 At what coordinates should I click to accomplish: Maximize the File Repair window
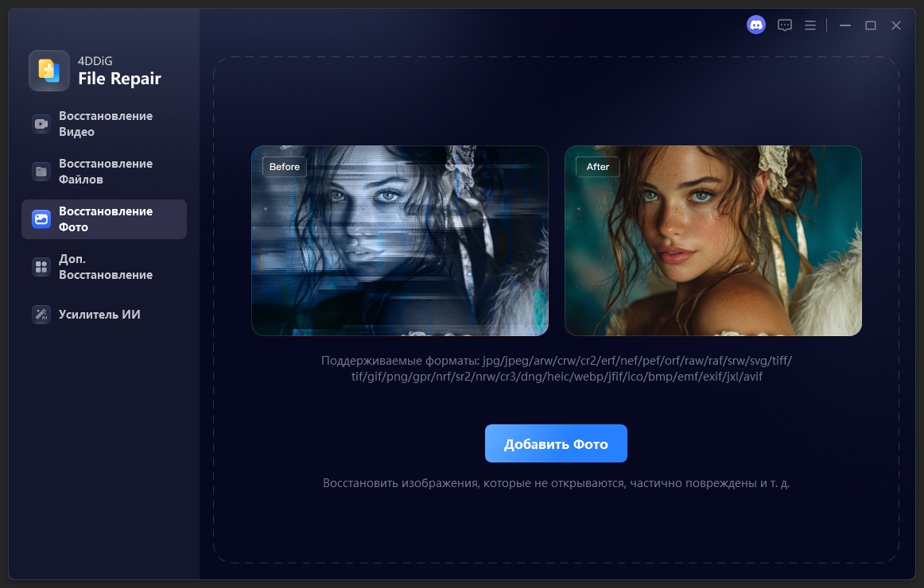pyautogui.click(x=871, y=25)
